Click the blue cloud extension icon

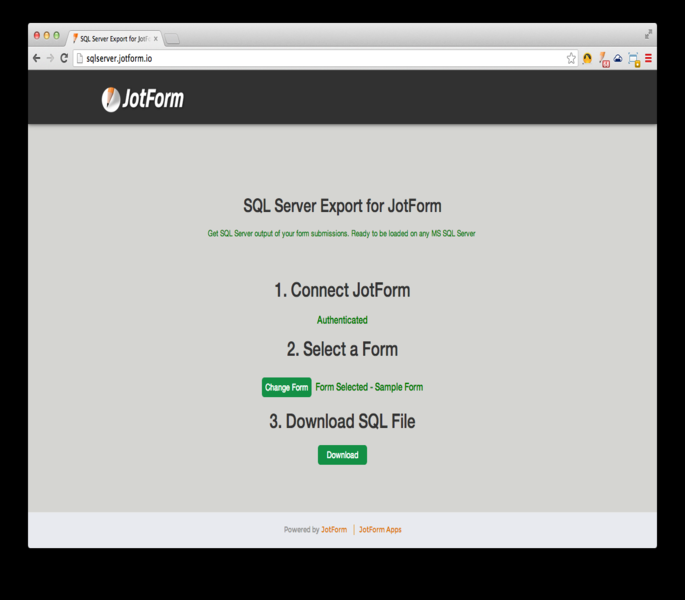[618, 59]
